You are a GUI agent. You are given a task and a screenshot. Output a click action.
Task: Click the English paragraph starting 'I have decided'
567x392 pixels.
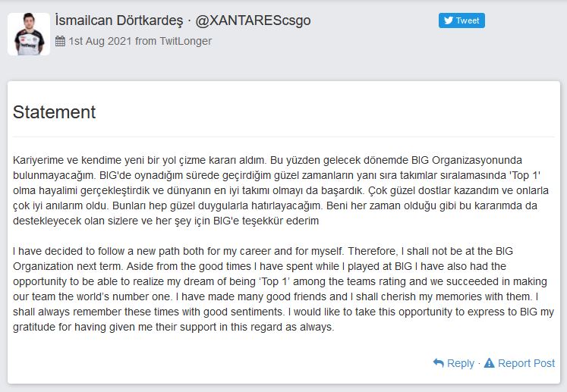click(x=284, y=289)
